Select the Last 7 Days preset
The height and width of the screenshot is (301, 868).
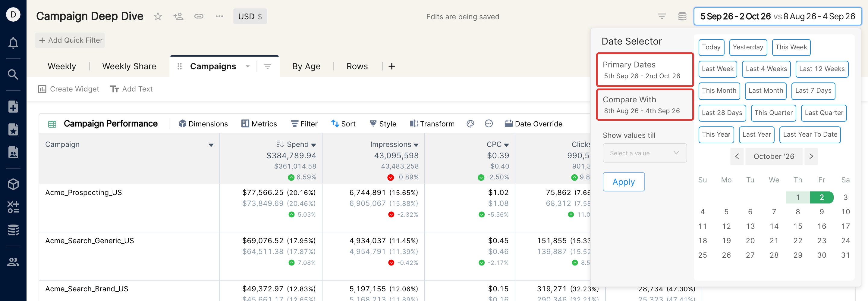[x=813, y=91]
